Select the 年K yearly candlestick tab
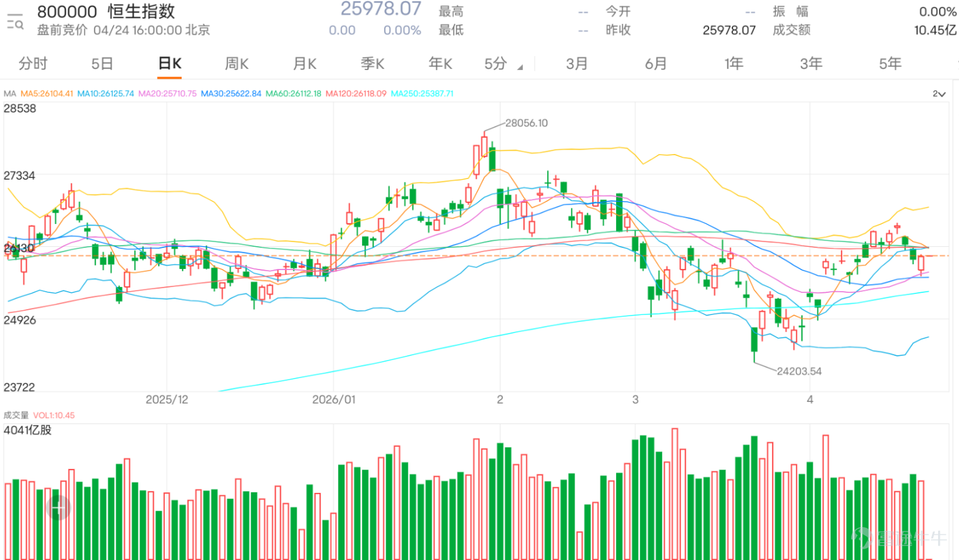 click(441, 63)
